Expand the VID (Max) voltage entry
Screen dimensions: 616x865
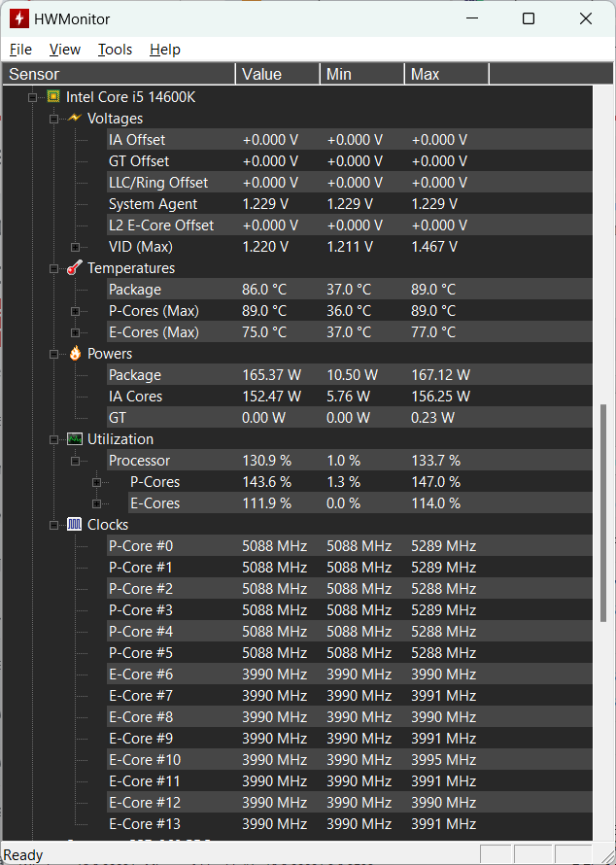click(75, 247)
